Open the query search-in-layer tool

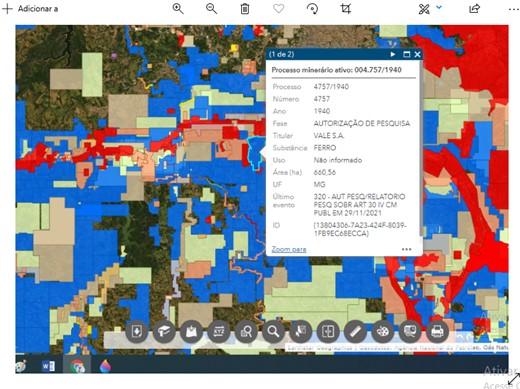point(246,331)
